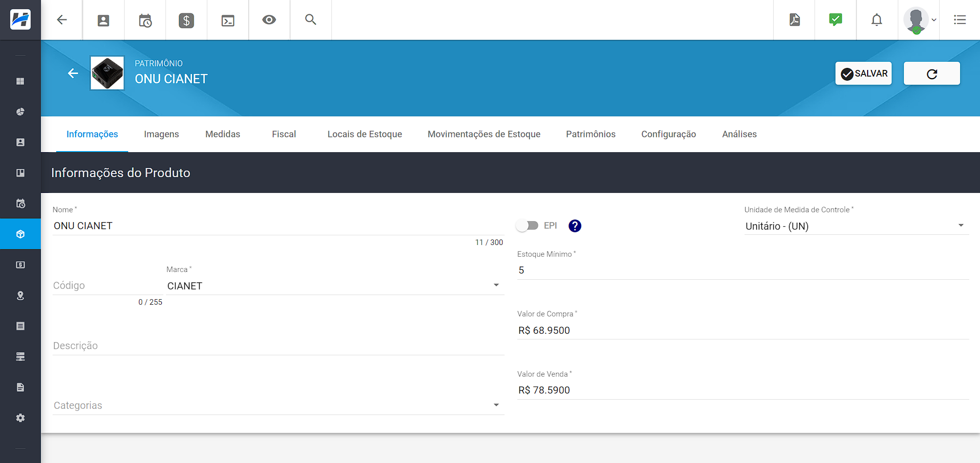Screen dimensions: 980x463
Task: Open the Movimentações de Estoque tab
Action: pos(484,134)
